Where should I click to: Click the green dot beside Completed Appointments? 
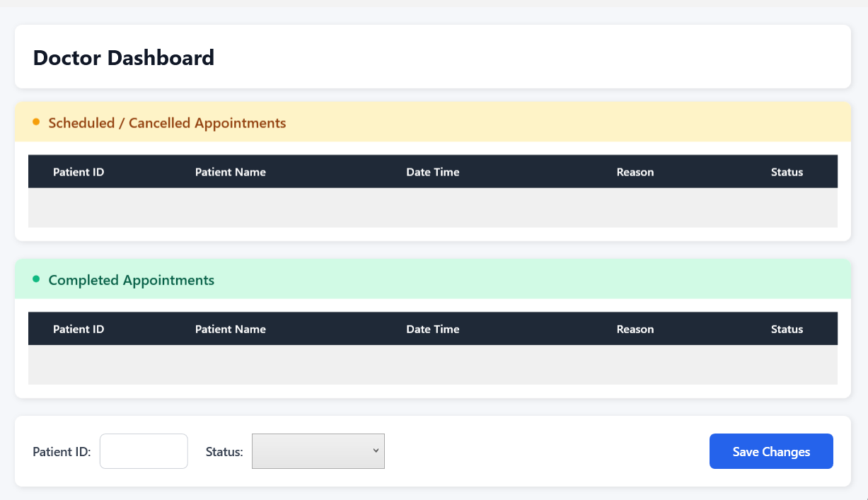tap(36, 279)
